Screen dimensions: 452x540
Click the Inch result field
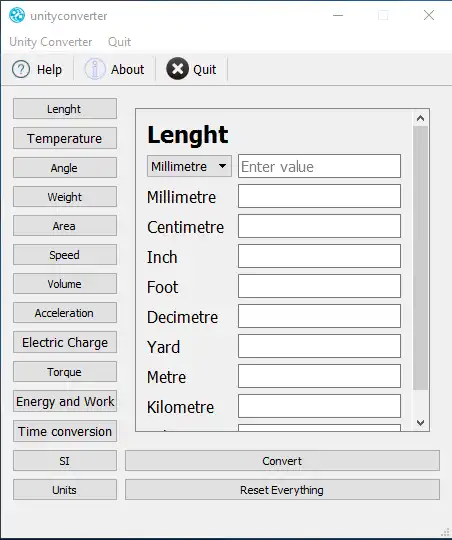tap(319, 256)
